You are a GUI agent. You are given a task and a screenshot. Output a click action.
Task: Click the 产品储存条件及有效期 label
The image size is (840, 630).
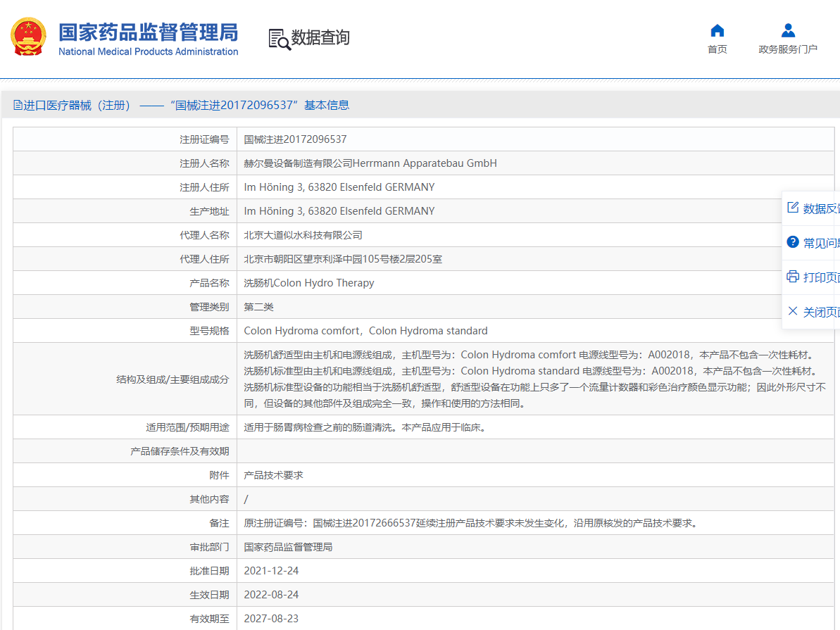pos(180,451)
